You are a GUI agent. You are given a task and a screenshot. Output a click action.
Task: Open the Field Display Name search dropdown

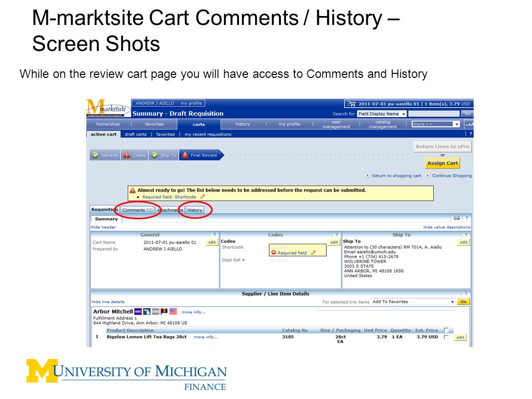[x=382, y=114]
